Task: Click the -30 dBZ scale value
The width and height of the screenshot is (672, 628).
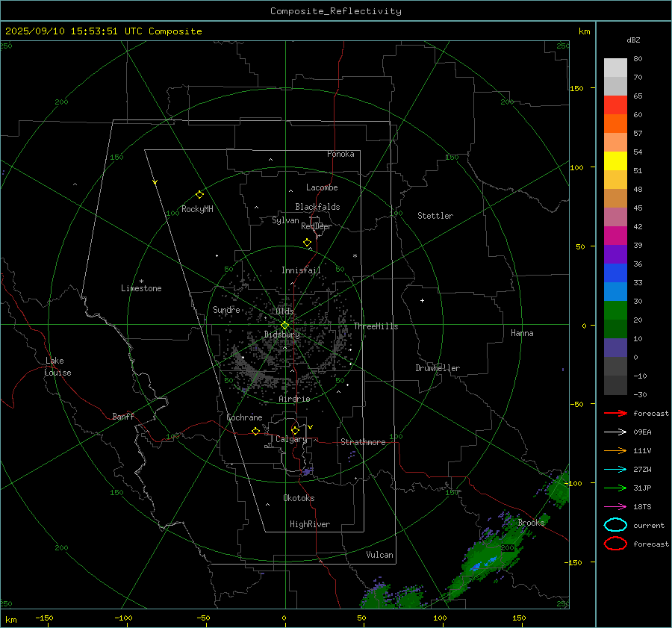Action: (x=640, y=394)
